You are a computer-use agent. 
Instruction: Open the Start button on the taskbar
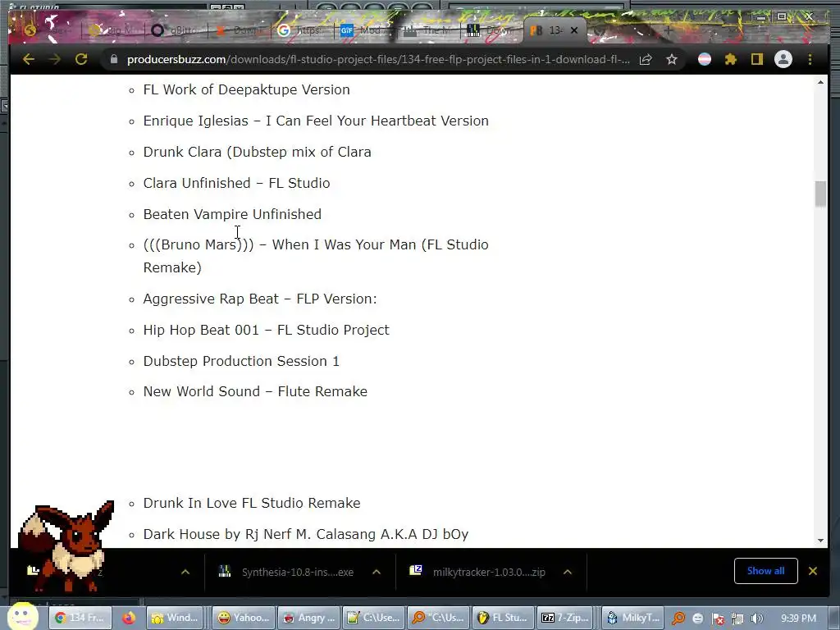[x=21, y=616]
